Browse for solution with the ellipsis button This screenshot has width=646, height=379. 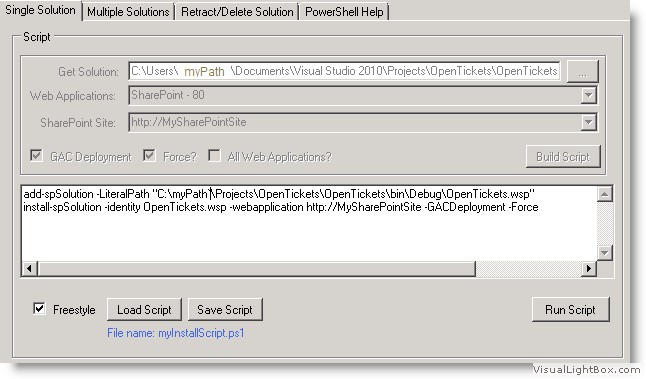(583, 72)
